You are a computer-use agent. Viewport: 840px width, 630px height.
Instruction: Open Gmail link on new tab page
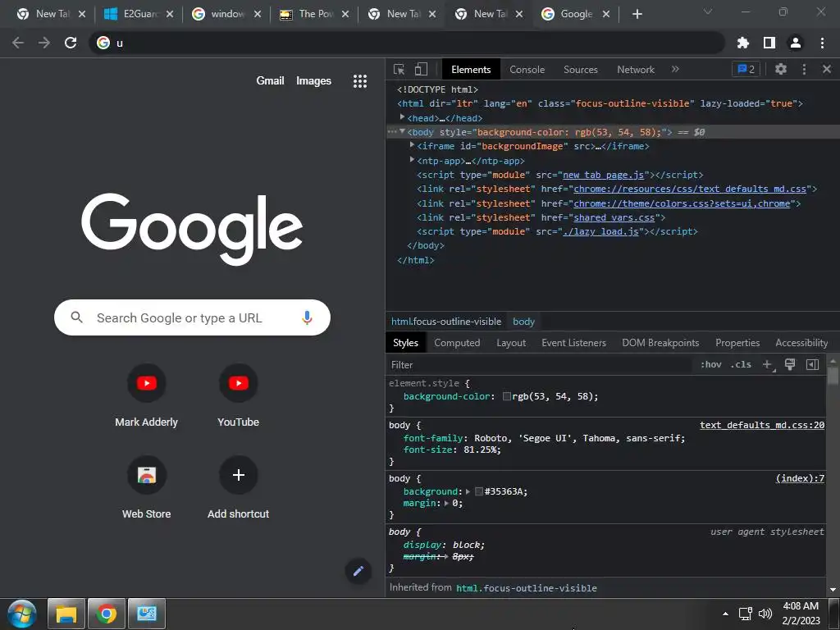(x=270, y=81)
